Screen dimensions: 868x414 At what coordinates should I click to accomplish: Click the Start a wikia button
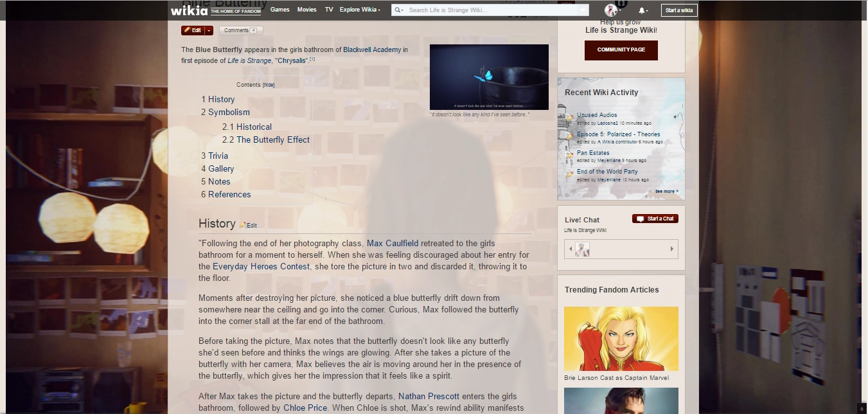(x=679, y=10)
